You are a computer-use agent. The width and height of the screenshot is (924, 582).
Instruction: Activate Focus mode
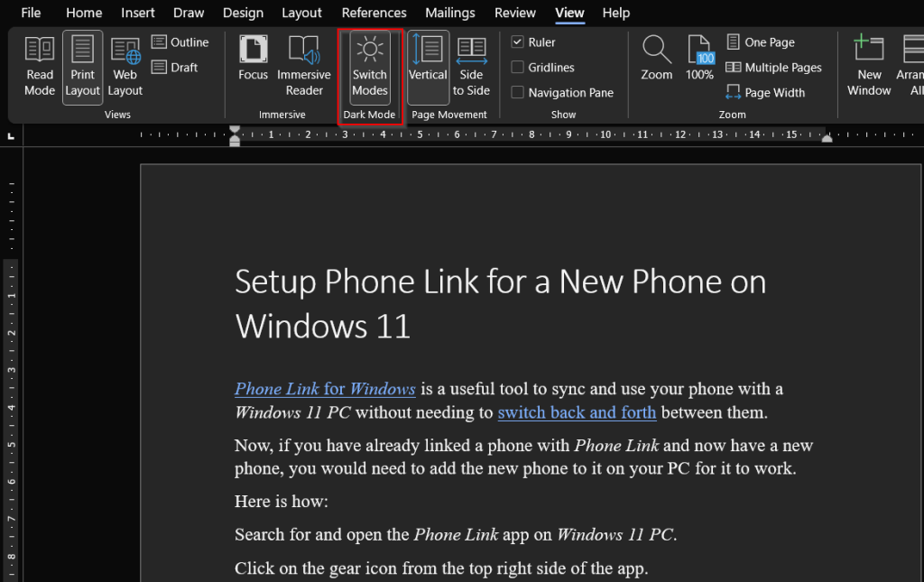point(253,59)
